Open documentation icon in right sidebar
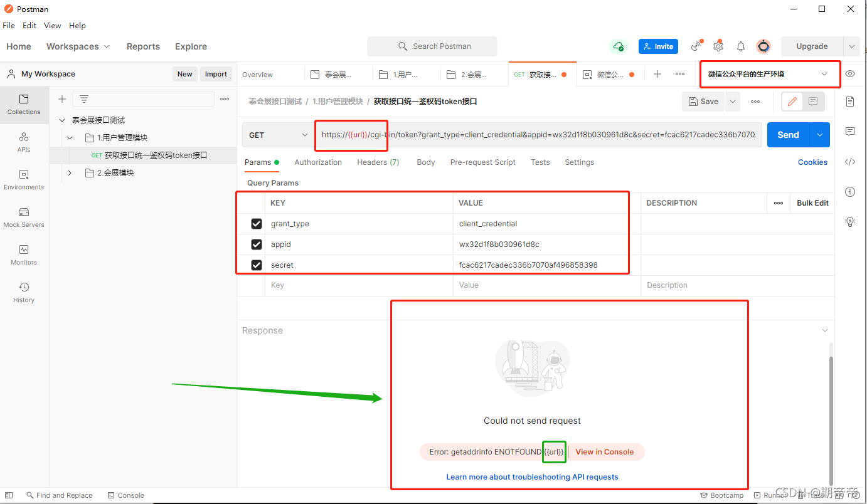The height and width of the screenshot is (504, 867). click(850, 102)
